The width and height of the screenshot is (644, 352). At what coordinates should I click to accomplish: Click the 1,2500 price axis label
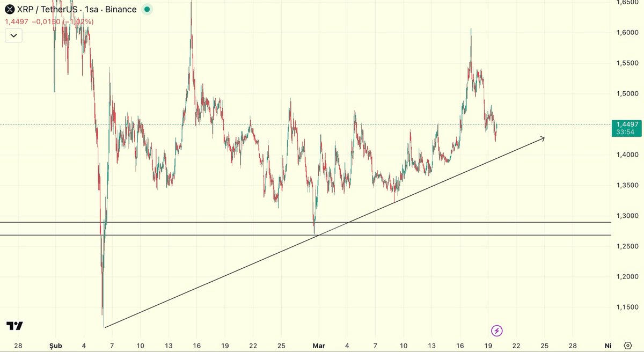coord(627,246)
